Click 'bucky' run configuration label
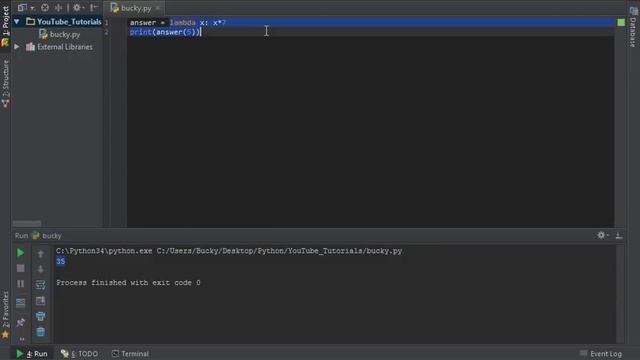Viewport: 640px width, 360px height. 52,236
